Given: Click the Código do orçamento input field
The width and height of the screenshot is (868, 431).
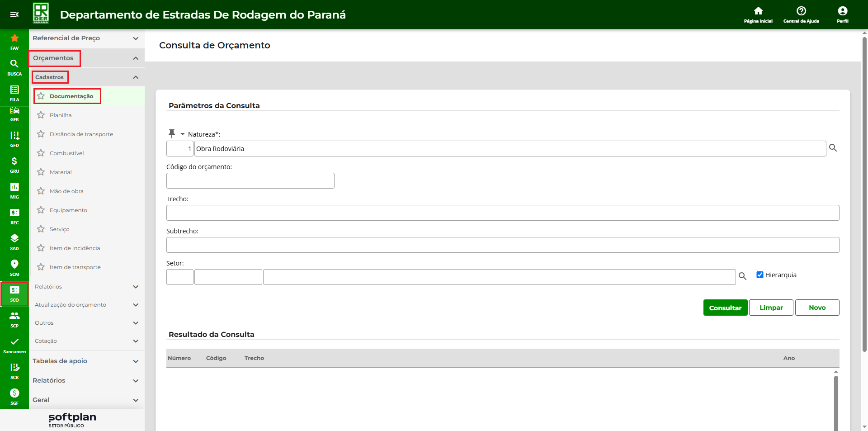Looking at the screenshot, I should pos(250,180).
